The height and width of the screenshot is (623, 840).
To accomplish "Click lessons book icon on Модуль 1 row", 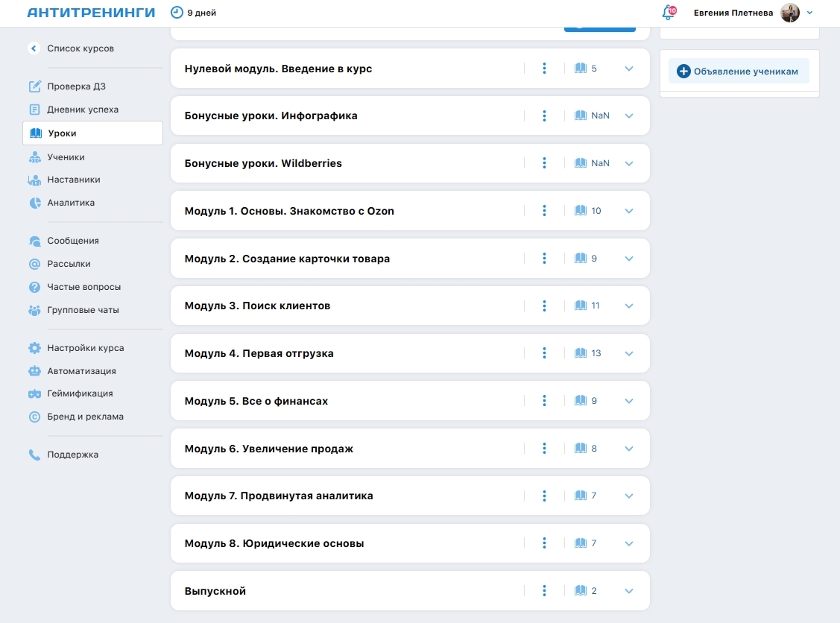I will coord(581,211).
